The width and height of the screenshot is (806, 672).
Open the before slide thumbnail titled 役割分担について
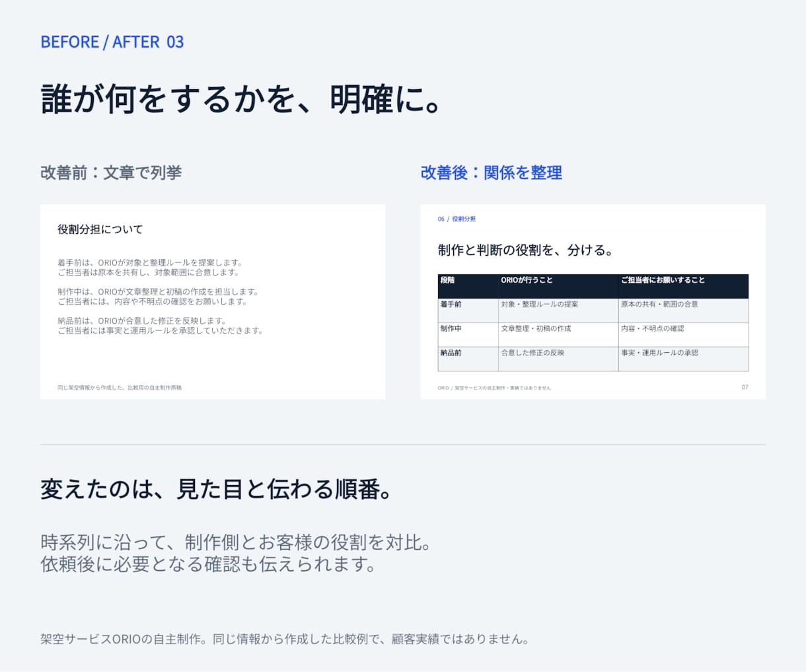pos(213,301)
